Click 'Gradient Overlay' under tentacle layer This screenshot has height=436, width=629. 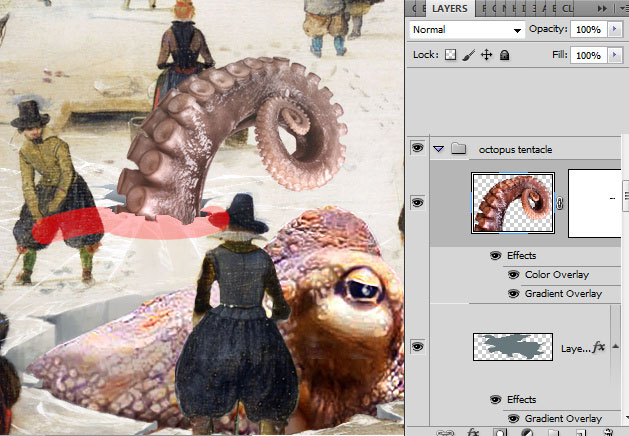click(x=563, y=294)
